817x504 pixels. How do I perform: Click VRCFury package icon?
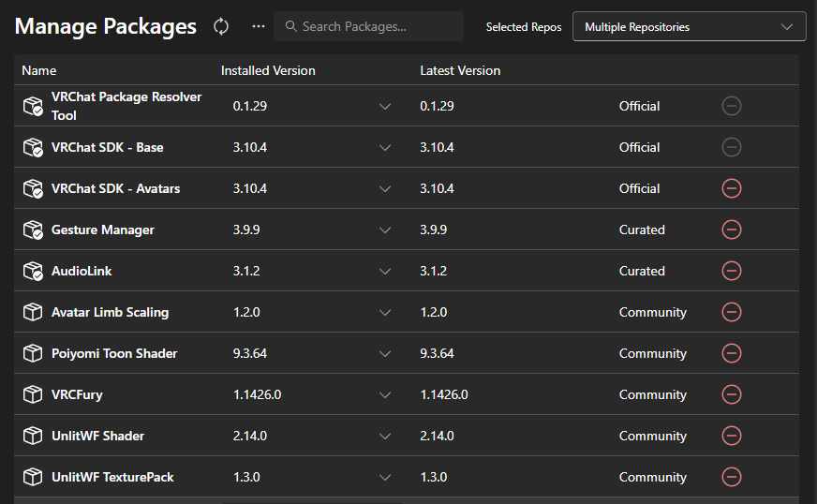tap(33, 394)
